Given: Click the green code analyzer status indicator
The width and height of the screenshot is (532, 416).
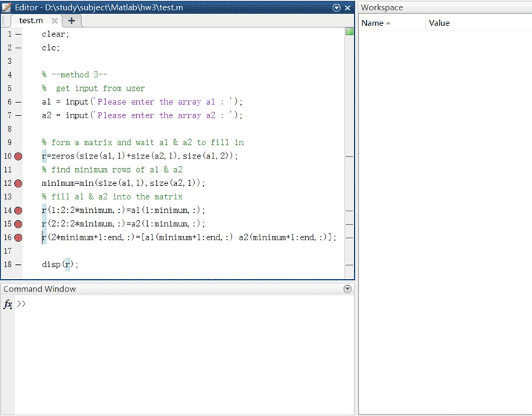Looking at the screenshot, I should [x=349, y=31].
